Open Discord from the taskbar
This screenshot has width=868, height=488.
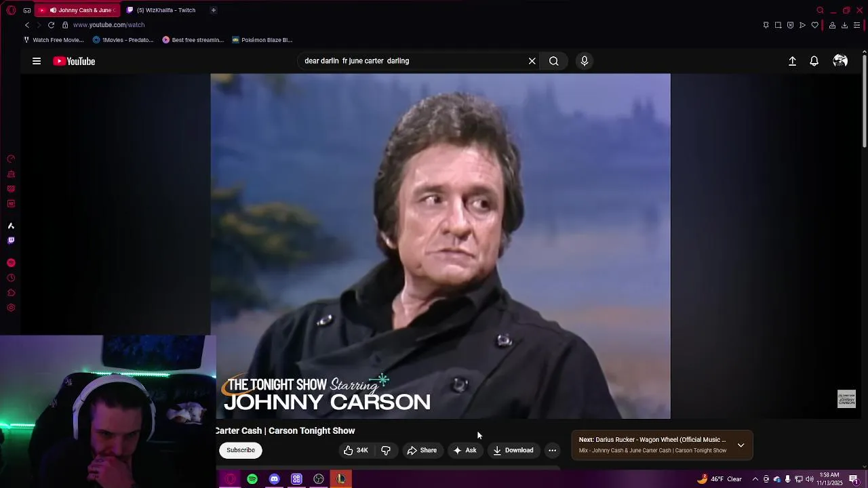tap(274, 479)
